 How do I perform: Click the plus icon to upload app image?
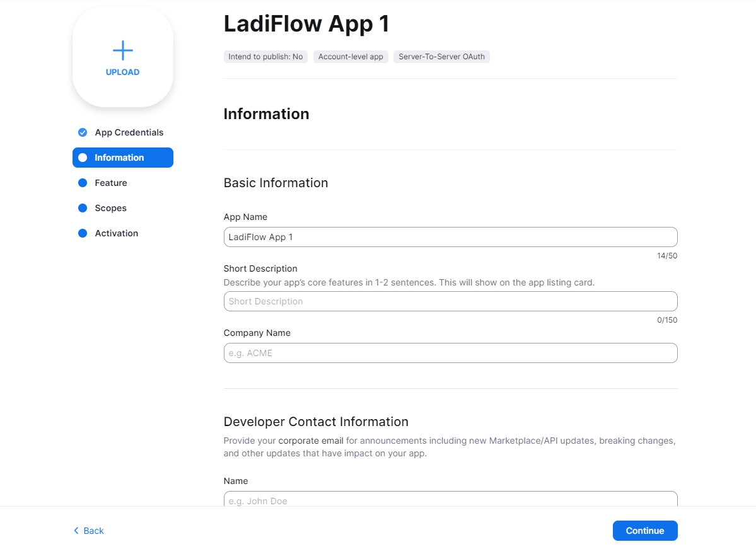click(x=122, y=50)
